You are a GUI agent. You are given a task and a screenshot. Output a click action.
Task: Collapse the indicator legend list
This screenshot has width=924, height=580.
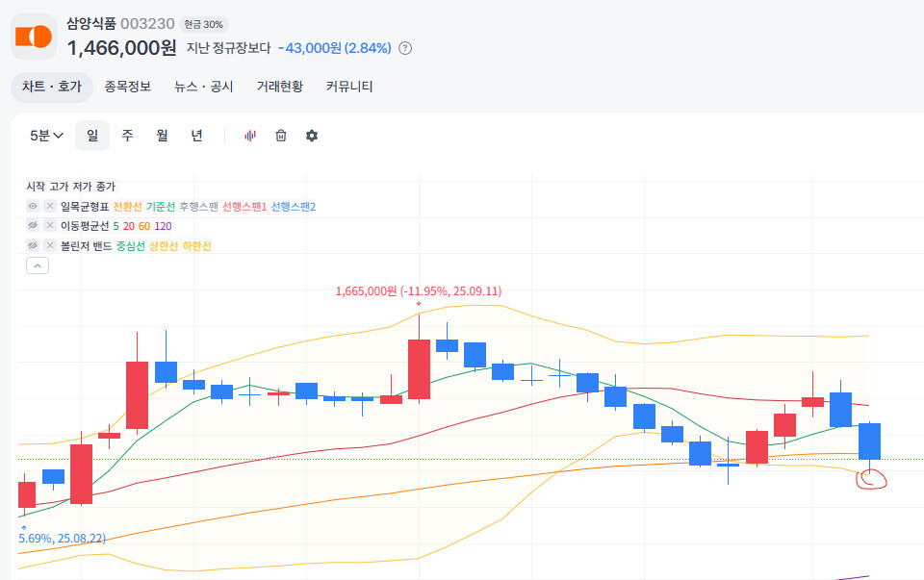coord(38,266)
